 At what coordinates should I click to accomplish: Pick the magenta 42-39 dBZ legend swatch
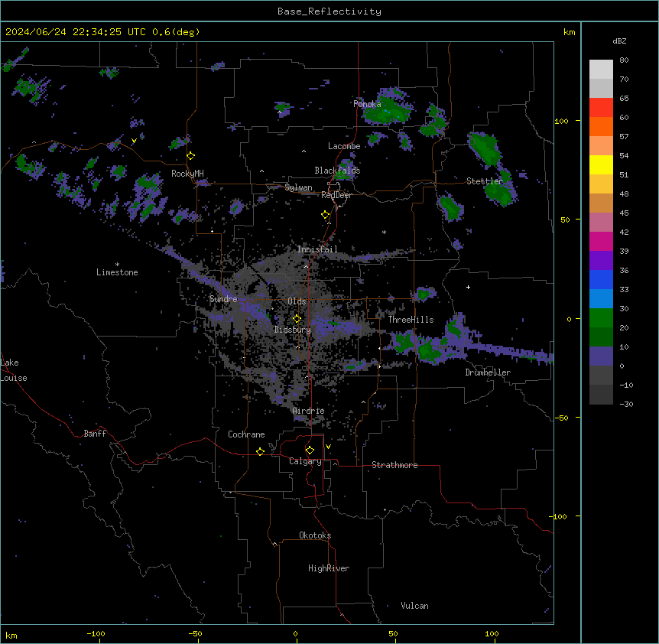pos(601,241)
